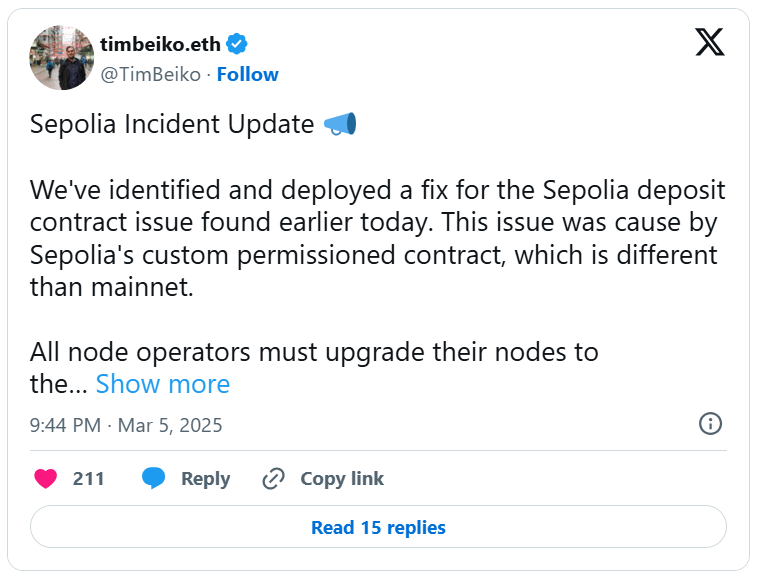This screenshot has width=759, height=580.
Task: Click the 211 likes count
Action: point(88,479)
